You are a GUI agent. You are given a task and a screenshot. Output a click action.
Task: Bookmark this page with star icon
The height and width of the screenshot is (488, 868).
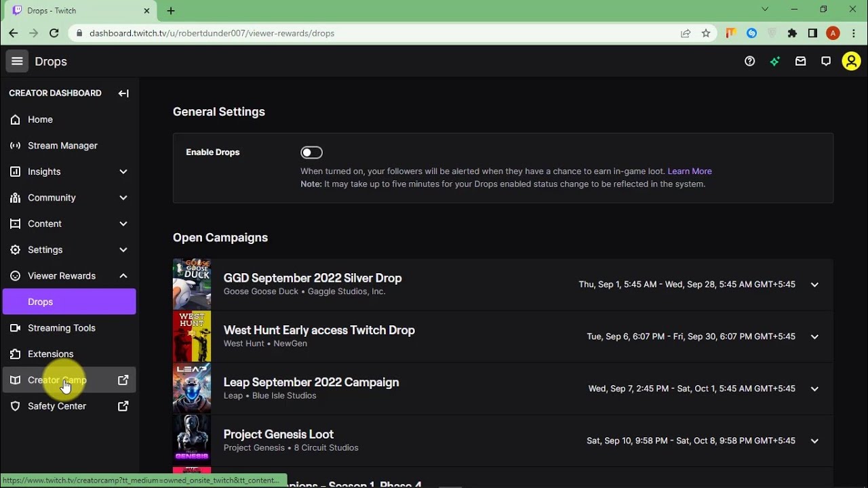point(706,33)
